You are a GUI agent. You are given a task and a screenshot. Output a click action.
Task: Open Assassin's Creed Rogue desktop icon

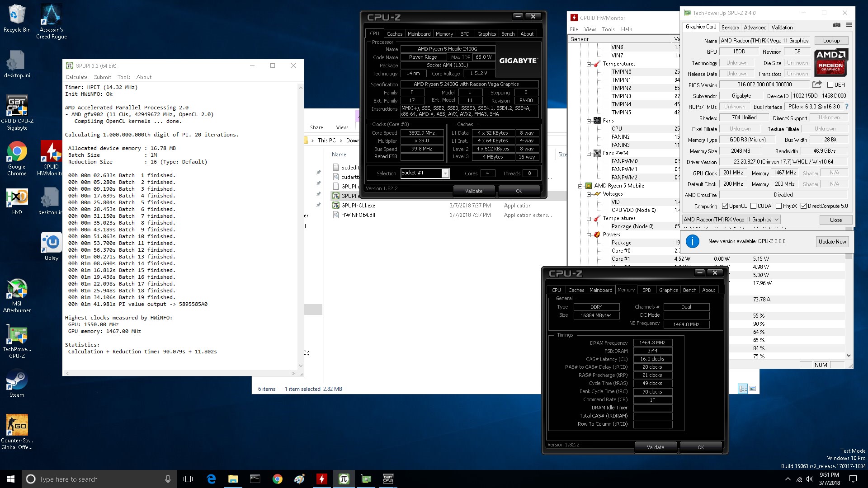52,22
